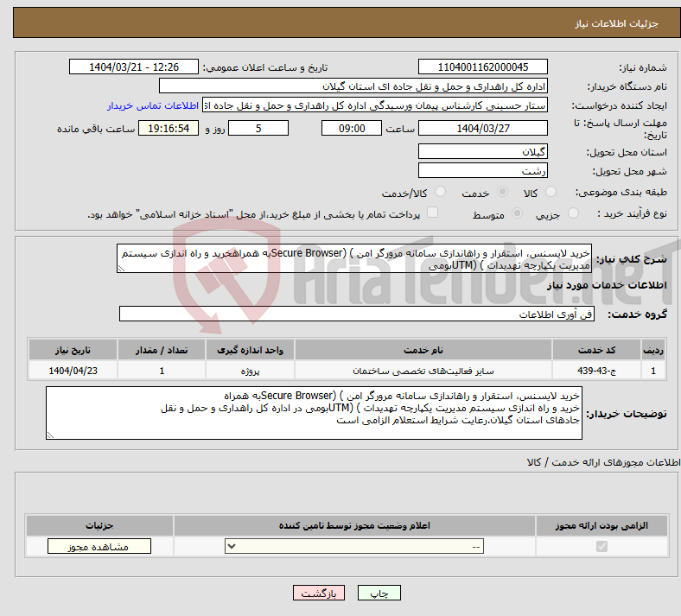
Task: Click the کد خدمت column header
Action: click(x=597, y=350)
